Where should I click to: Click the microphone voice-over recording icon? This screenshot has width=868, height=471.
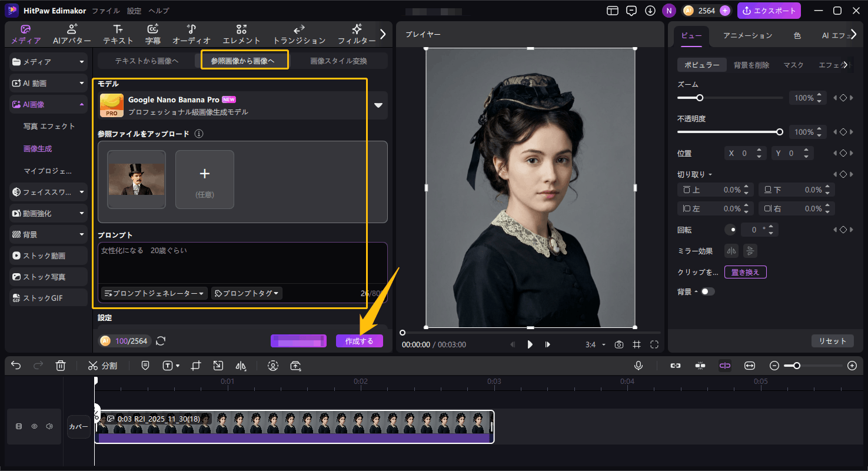(x=638, y=365)
